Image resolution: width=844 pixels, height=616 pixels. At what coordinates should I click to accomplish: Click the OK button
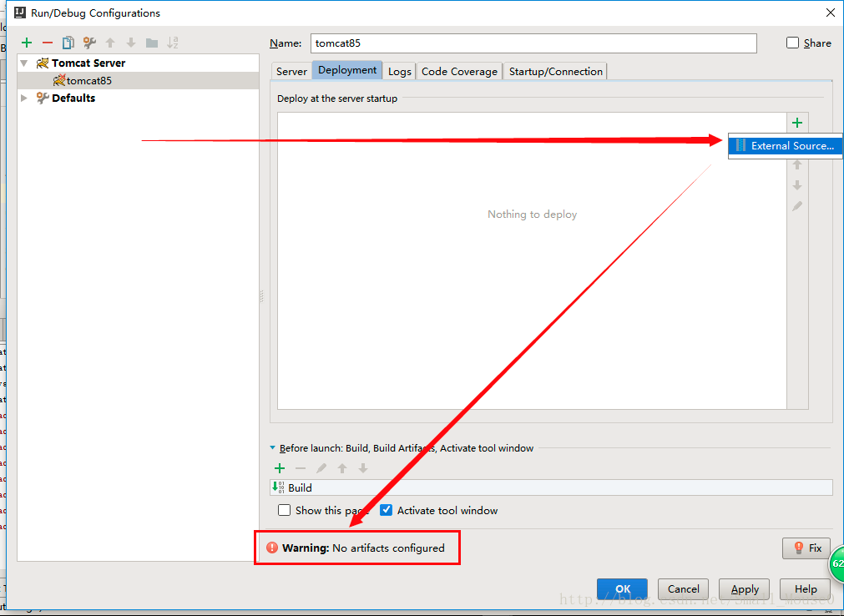coord(622,589)
